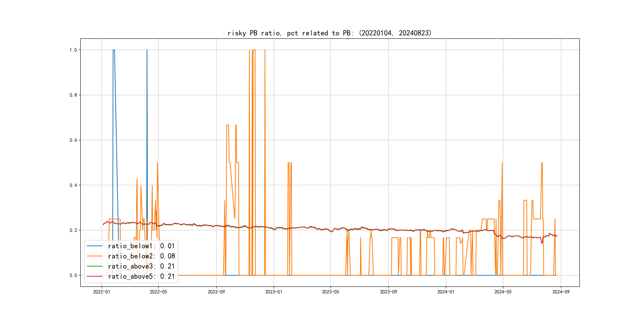This screenshot has width=644, height=322.
Task: Click the blue line swatch in legend
Action: [x=95, y=246]
